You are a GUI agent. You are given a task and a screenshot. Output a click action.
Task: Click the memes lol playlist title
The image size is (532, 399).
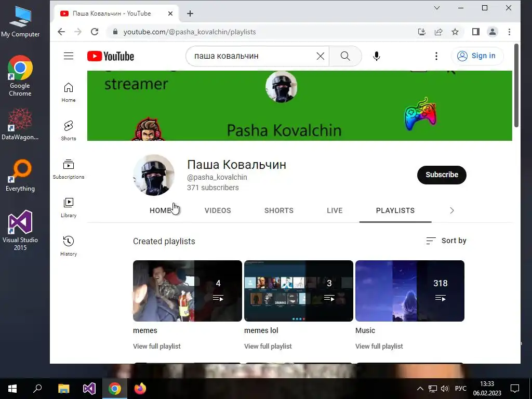tap(261, 330)
